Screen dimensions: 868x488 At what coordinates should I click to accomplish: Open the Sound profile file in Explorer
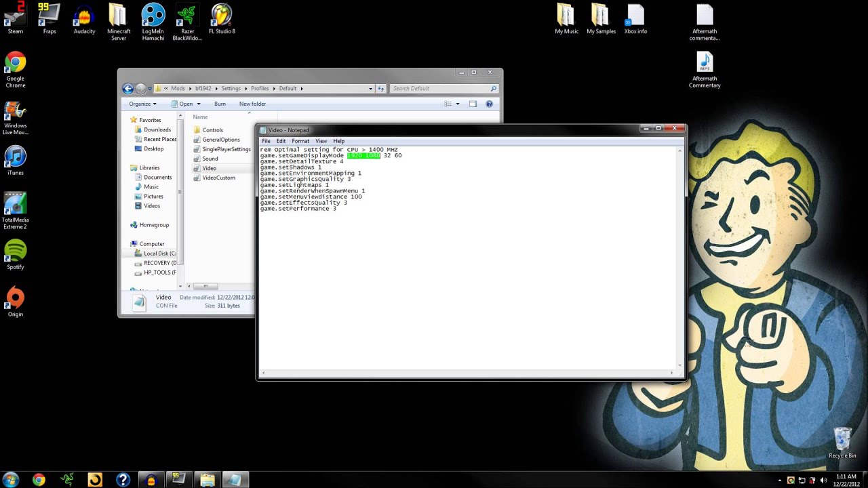point(210,158)
